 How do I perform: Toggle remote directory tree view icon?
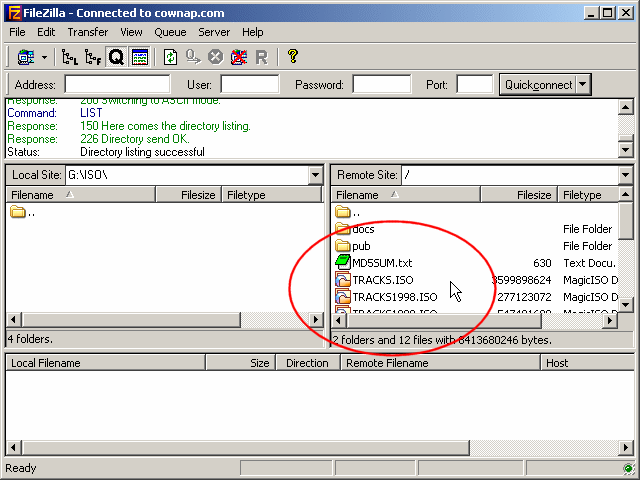[x=93, y=58]
